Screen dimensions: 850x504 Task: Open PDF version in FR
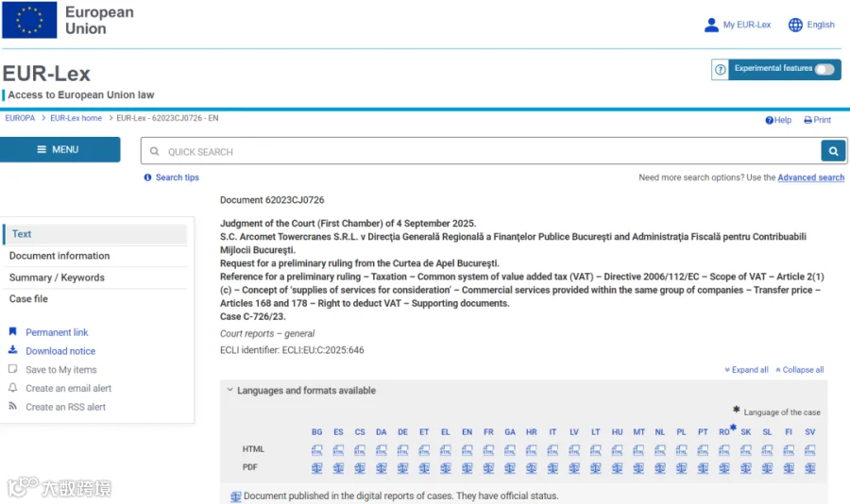coord(488,468)
